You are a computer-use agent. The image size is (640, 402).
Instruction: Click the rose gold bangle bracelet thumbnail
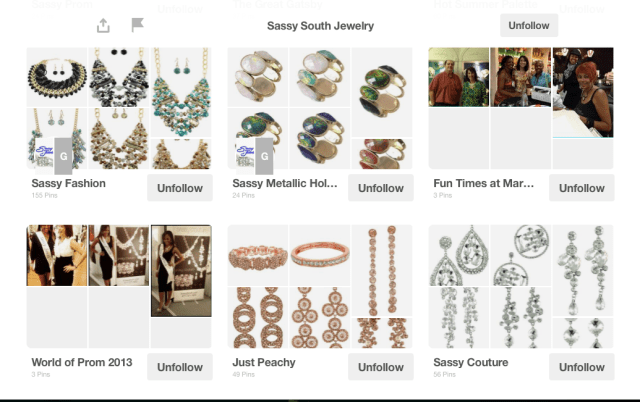[320, 255]
